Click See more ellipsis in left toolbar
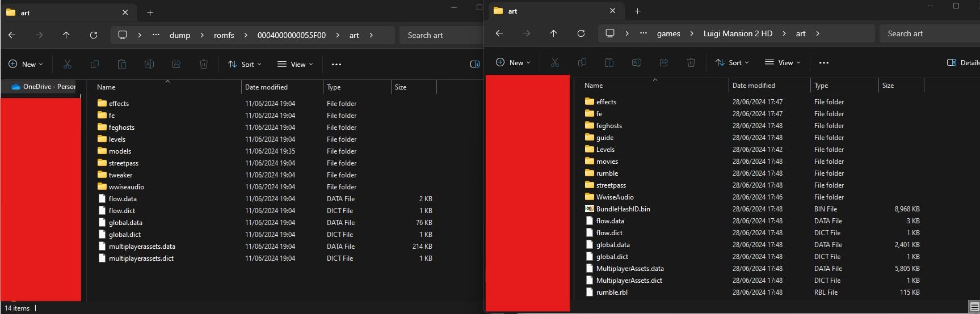The height and width of the screenshot is (314, 980). (337, 65)
